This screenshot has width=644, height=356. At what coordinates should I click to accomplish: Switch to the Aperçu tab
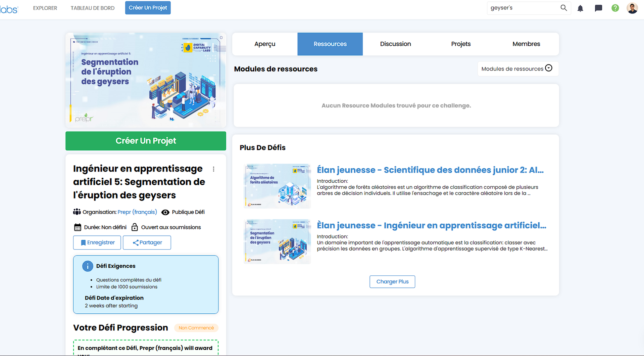pyautogui.click(x=264, y=44)
